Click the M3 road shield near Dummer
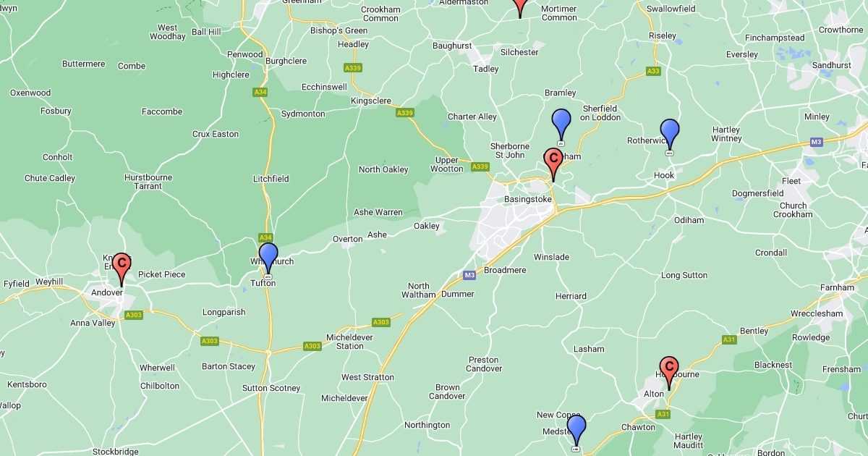 pyautogui.click(x=469, y=275)
